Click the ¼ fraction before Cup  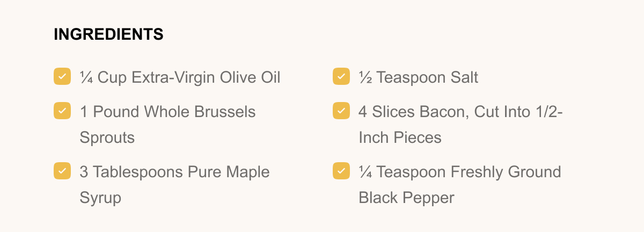click(x=86, y=77)
